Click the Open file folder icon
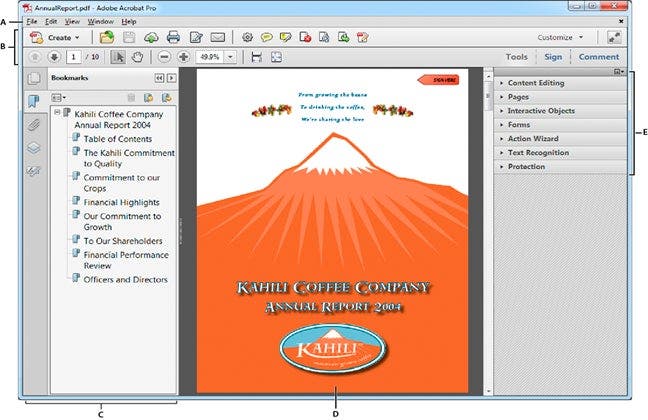 pos(108,38)
